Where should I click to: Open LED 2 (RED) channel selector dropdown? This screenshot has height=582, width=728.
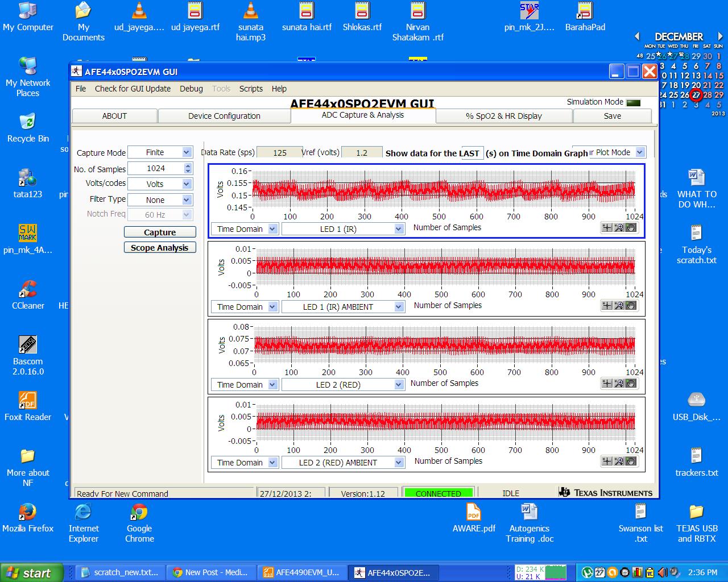click(x=343, y=384)
